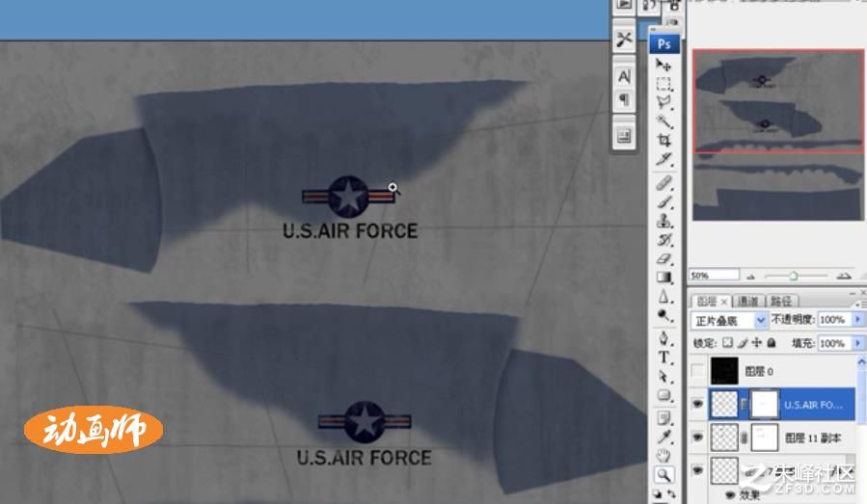
Task: Hide the U.S.AIR FO... layer
Action: click(x=698, y=404)
